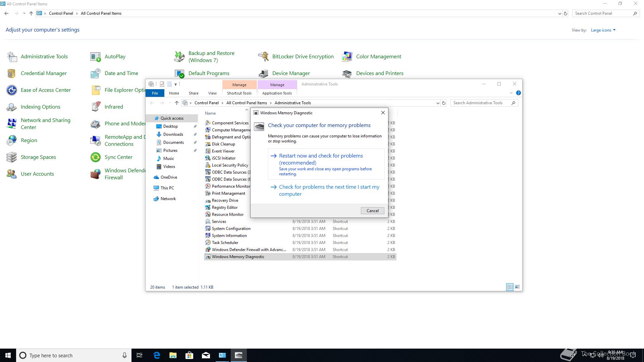Screen dimensions: 644x362
Task: Go up one level in Explorer
Action: point(177,103)
